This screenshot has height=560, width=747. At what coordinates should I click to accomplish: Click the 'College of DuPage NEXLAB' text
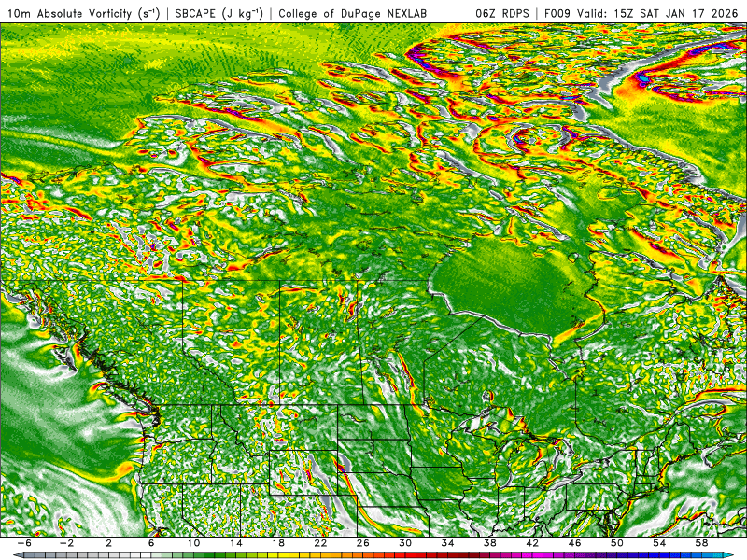353,13
